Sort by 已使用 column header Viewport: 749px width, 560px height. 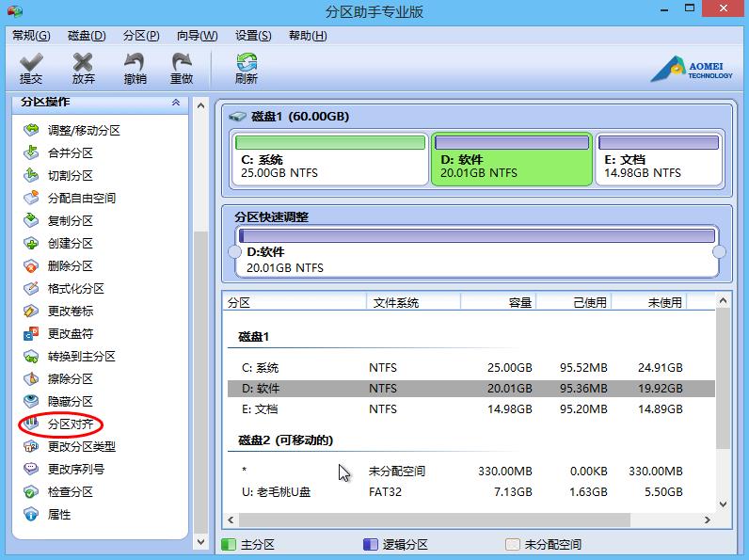tap(574, 302)
